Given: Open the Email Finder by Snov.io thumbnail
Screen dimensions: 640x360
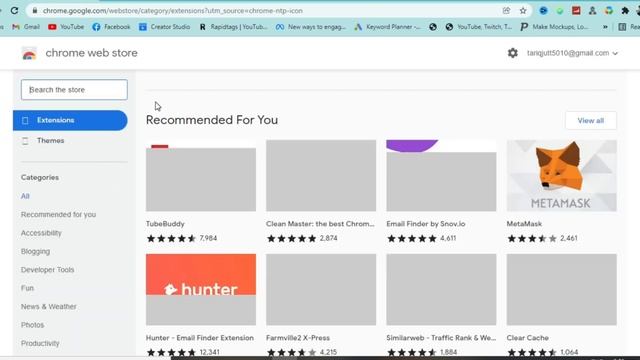Looking at the screenshot, I should [441, 176].
